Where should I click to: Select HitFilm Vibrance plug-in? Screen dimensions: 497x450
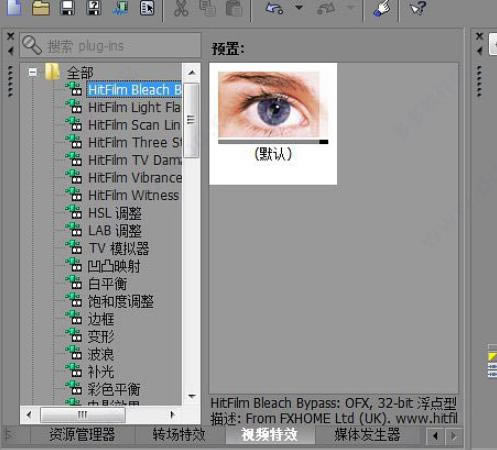[x=135, y=178]
